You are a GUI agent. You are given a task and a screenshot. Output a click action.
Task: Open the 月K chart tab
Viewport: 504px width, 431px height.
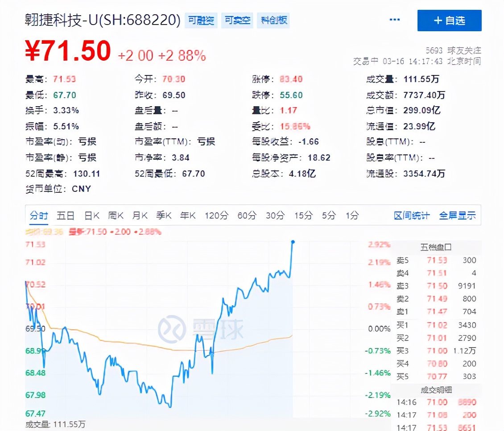point(140,215)
